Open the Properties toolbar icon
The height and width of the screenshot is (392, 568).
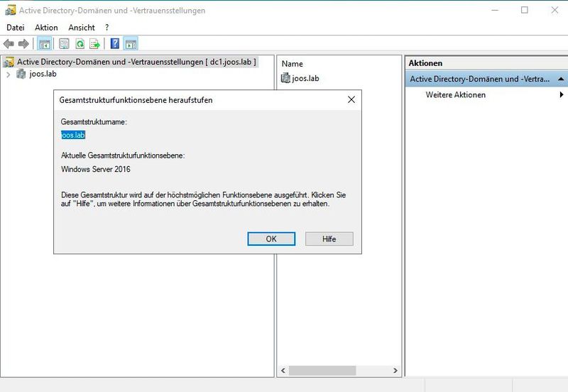(x=64, y=44)
